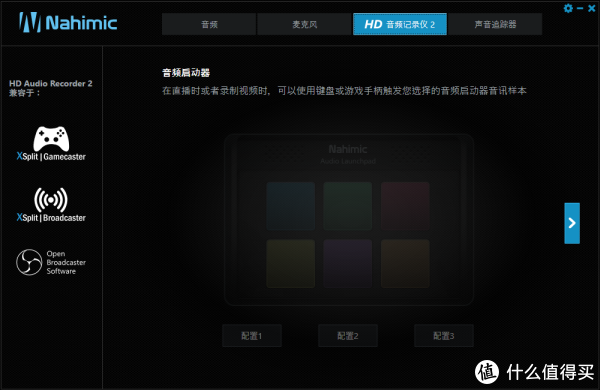The width and height of the screenshot is (600, 390).
Task: Tap the orange launchpad pad
Action: [405, 264]
